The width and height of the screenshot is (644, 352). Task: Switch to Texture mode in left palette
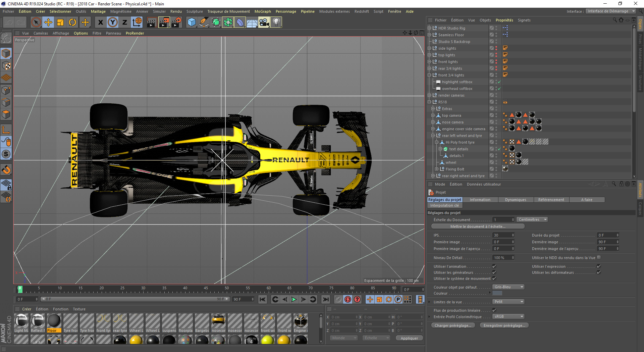6,65
